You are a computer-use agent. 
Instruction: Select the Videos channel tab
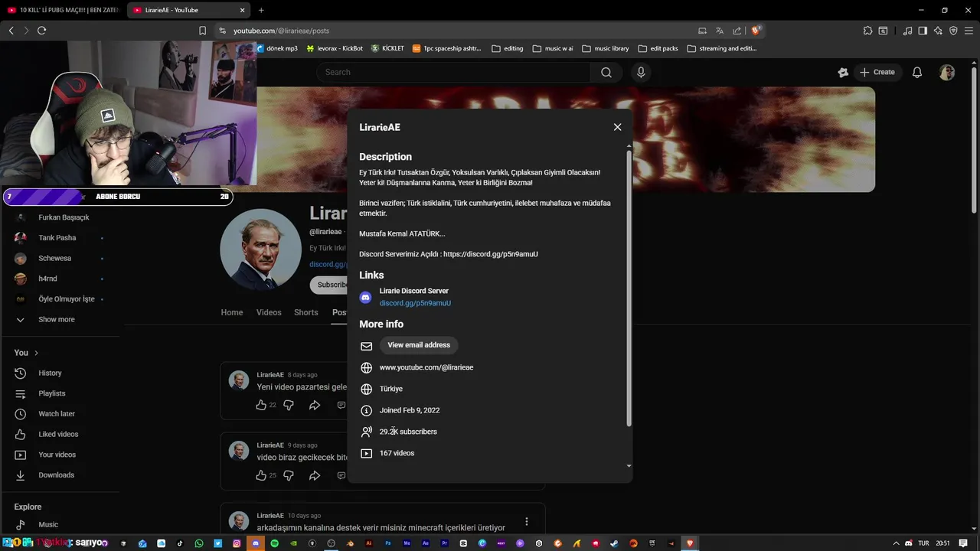click(x=269, y=312)
